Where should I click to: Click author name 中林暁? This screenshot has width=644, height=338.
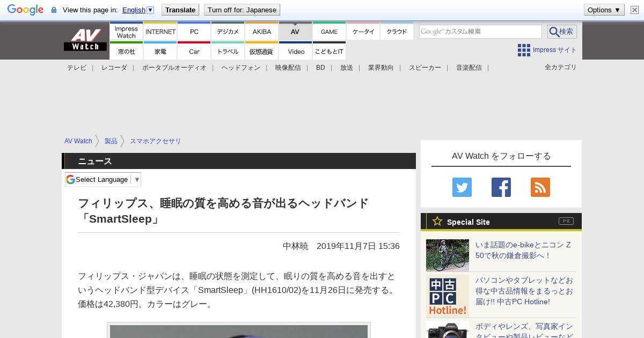point(296,246)
